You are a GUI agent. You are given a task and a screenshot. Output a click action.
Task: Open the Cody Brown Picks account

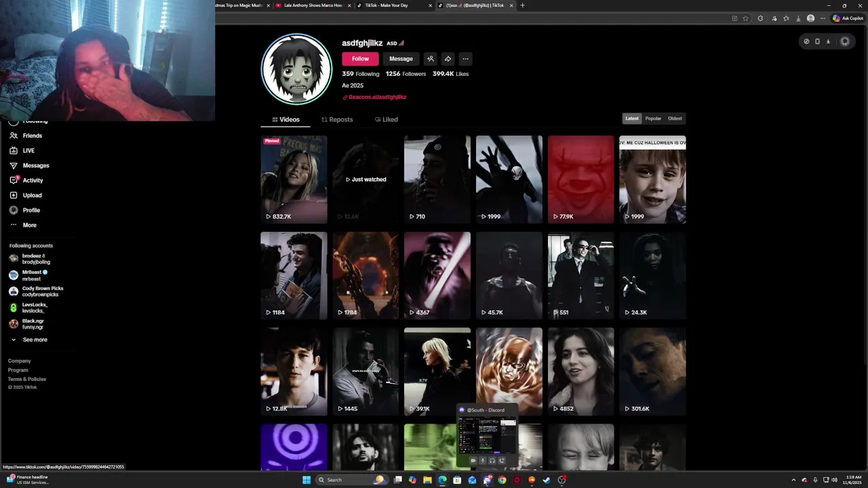pos(36,291)
